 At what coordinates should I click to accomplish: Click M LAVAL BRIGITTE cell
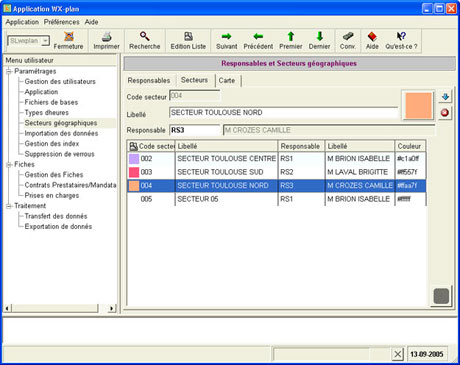[x=360, y=172]
